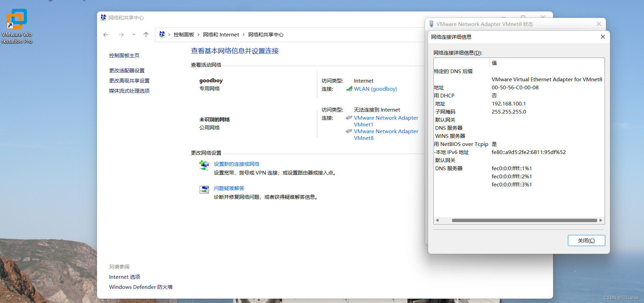644x303 pixels.
Task: Open 更改适配器设置 link
Action: [127, 71]
